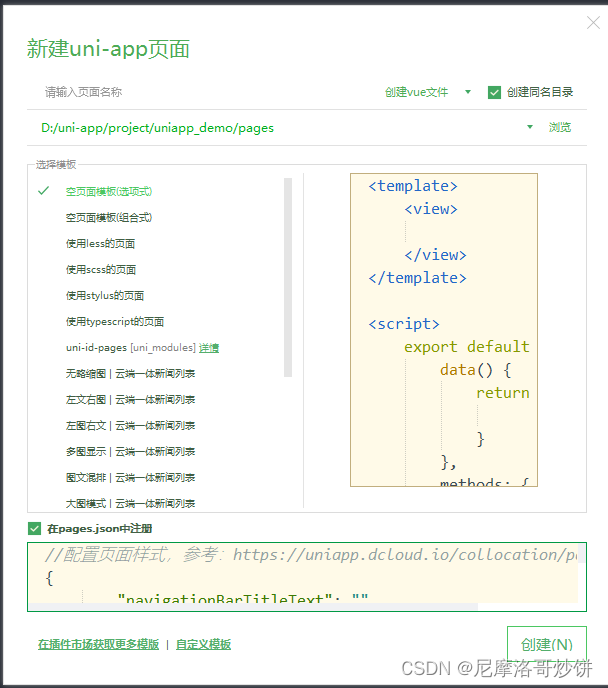Select 使用stylus的页面 template
The image size is (608, 688).
tap(104, 295)
